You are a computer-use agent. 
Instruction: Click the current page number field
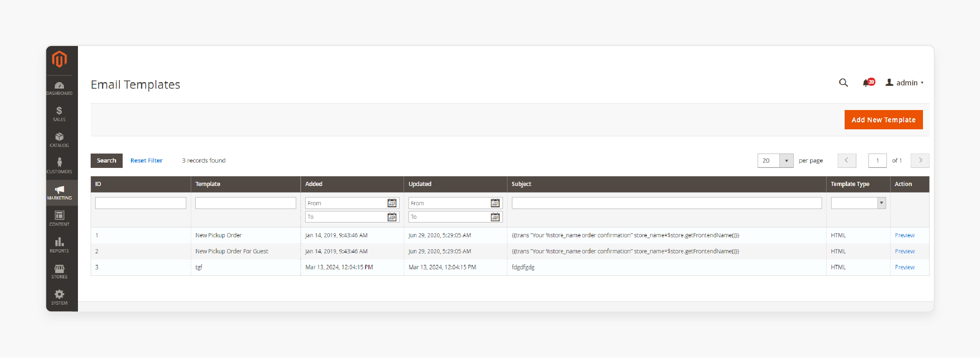pyautogui.click(x=877, y=161)
